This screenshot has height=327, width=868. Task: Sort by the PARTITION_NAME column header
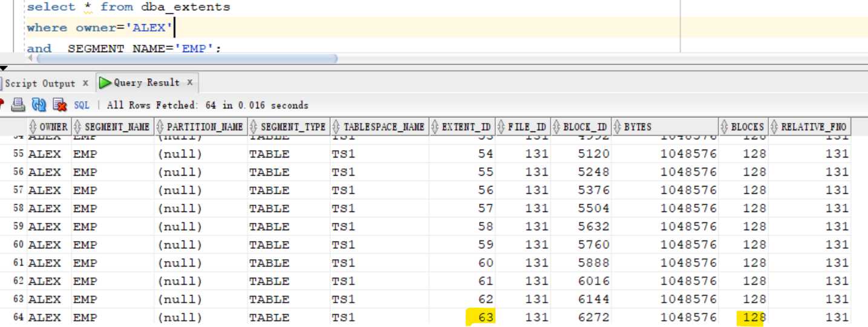pyautogui.click(x=200, y=127)
